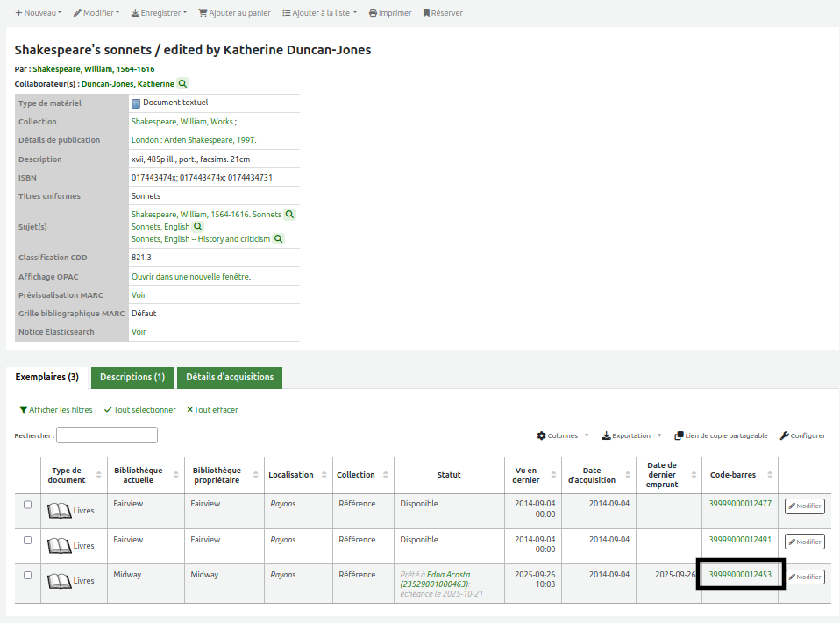Check the box for the Midway item row
The width and height of the screenshot is (840, 623).
tap(28, 576)
